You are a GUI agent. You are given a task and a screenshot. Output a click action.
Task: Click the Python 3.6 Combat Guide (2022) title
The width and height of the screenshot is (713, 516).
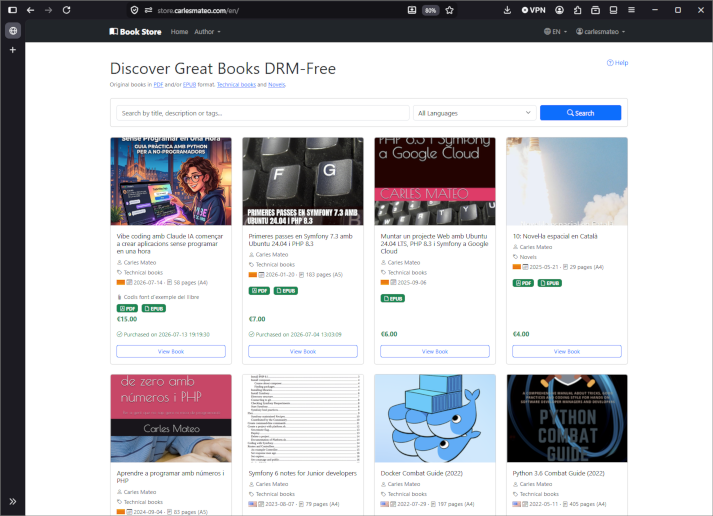pos(558,473)
